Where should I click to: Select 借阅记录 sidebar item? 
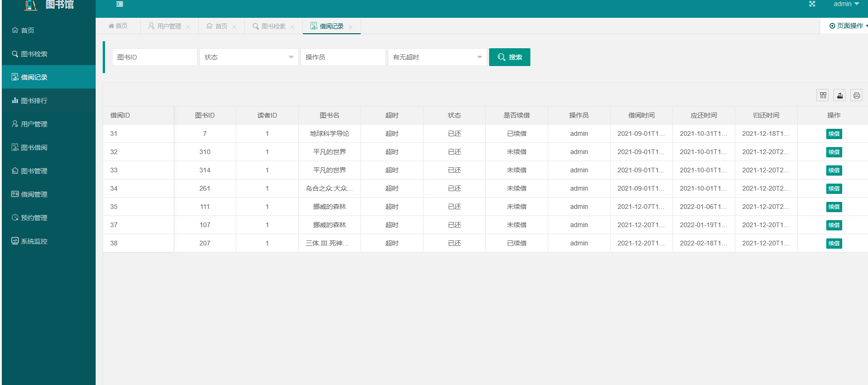click(x=49, y=77)
